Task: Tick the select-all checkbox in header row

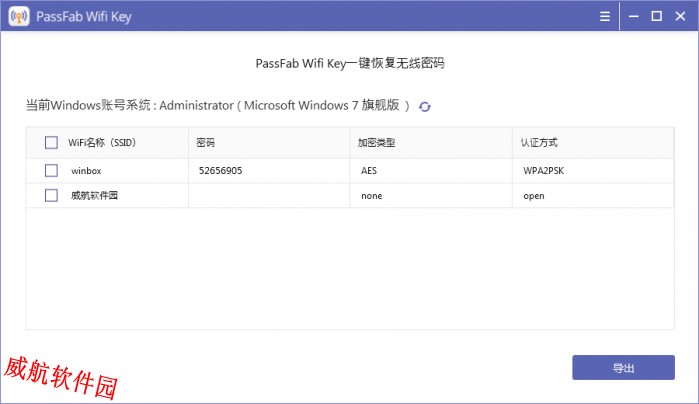Action: click(x=51, y=143)
